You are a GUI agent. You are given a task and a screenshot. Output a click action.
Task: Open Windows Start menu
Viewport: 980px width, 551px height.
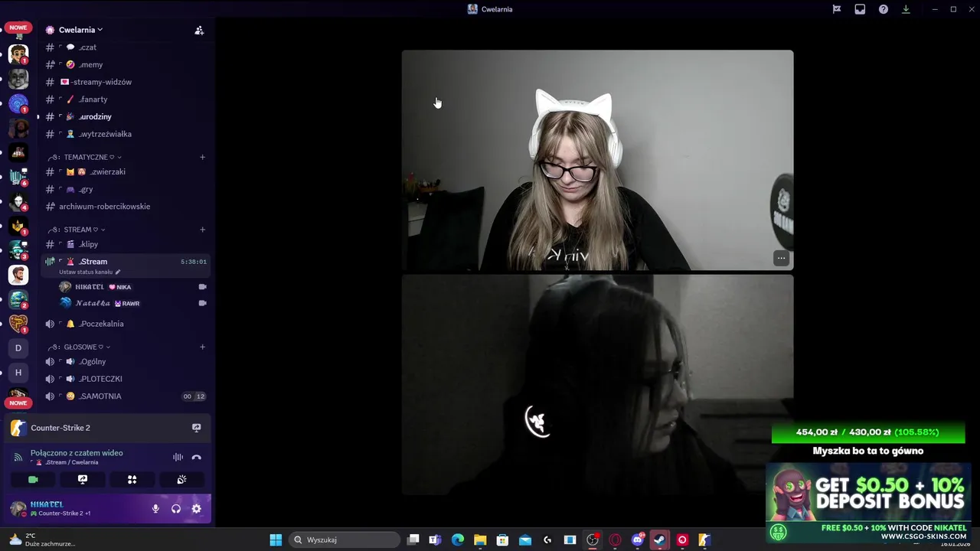click(276, 540)
